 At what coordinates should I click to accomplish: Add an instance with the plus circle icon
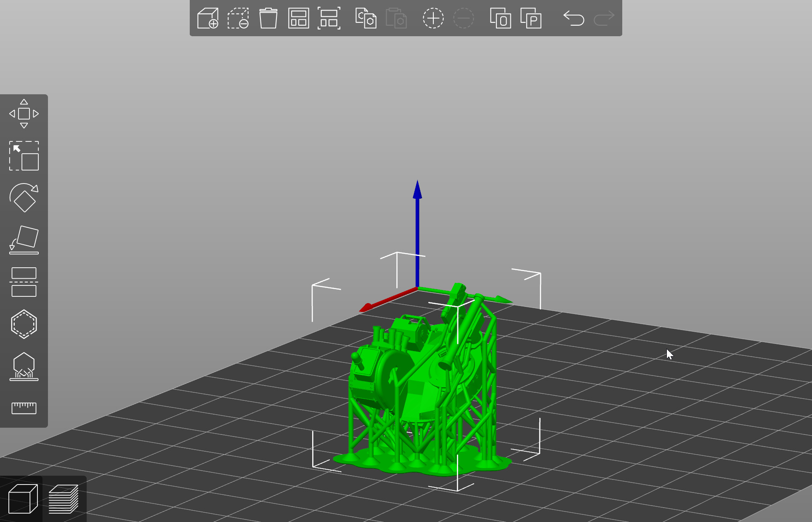click(433, 18)
